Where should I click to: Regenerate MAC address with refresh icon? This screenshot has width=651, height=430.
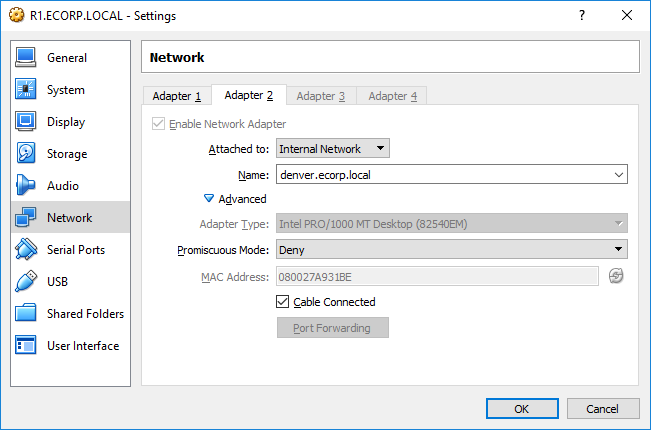pyautogui.click(x=616, y=276)
